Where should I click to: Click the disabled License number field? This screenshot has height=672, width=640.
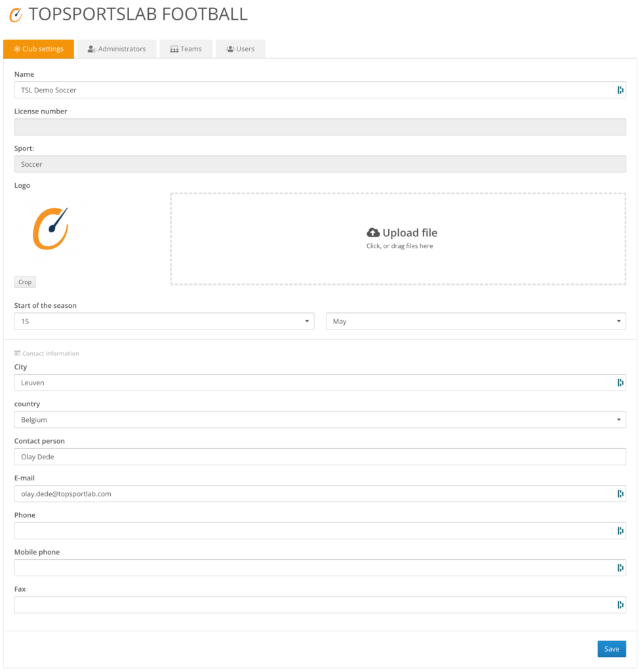point(320,127)
